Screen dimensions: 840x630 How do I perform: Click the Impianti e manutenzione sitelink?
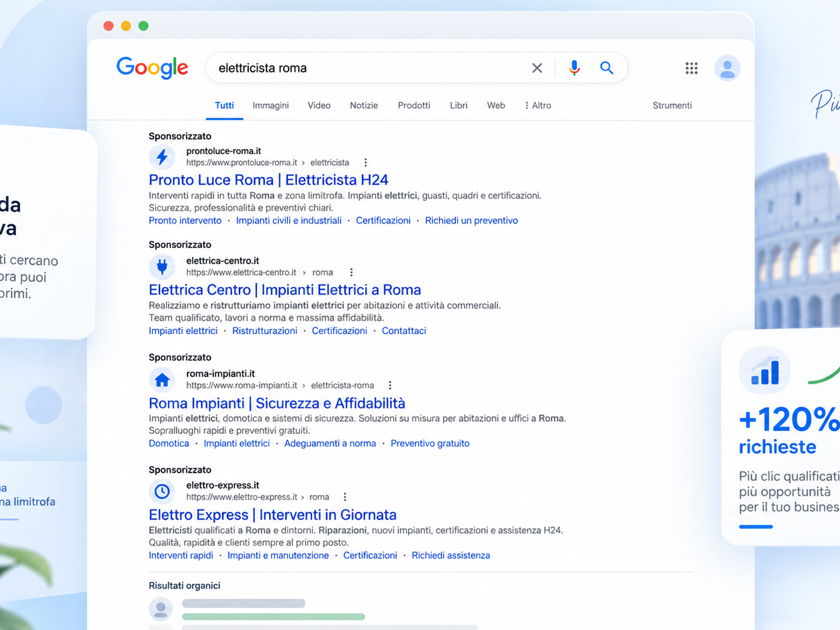pos(278,555)
